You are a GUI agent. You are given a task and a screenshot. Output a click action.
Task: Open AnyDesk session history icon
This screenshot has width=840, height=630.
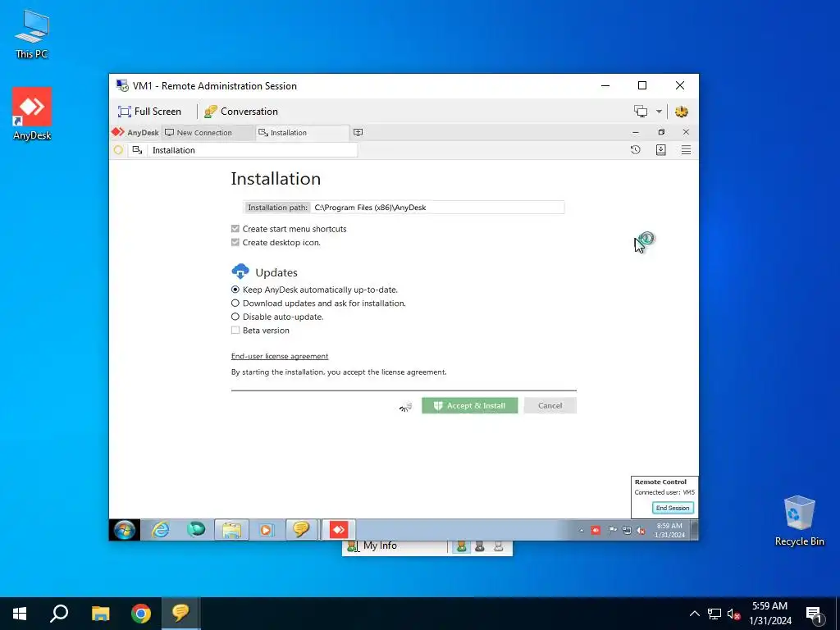coord(636,150)
